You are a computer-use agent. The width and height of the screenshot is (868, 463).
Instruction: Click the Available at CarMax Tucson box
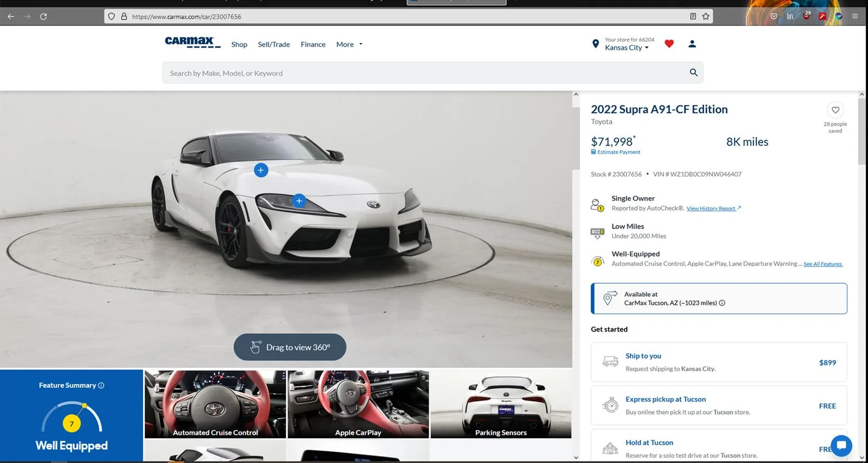pyautogui.click(x=719, y=298)
